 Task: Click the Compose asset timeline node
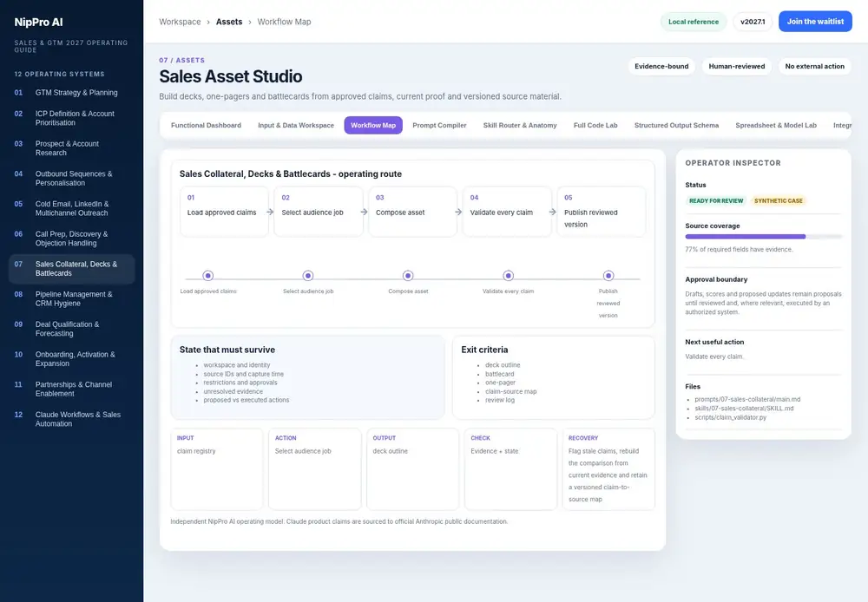[408, 276]
